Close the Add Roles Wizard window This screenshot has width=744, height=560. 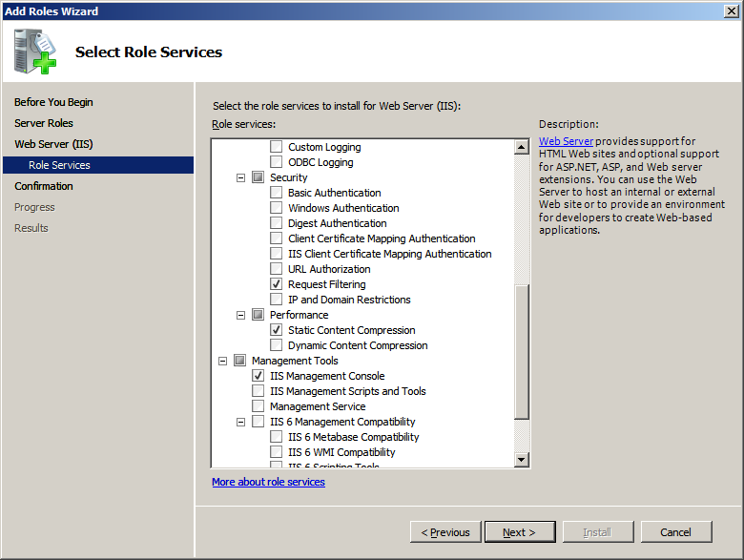click(732, 11)
